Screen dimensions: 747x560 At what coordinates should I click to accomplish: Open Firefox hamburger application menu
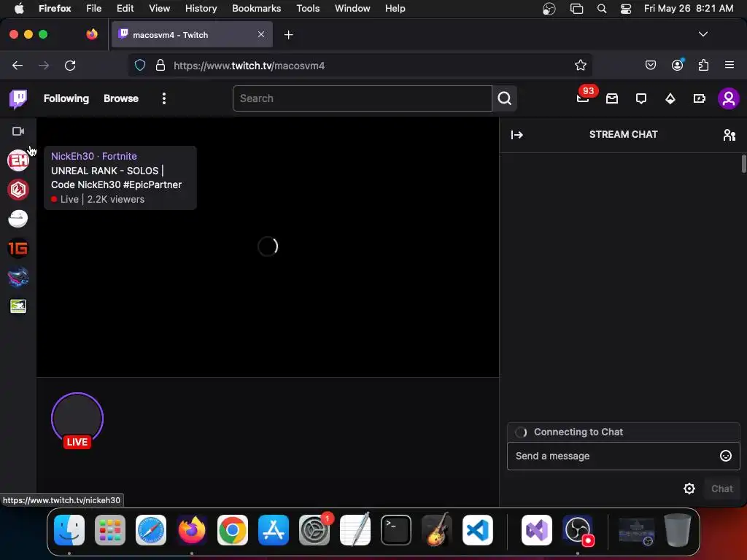tap(729, 65)
